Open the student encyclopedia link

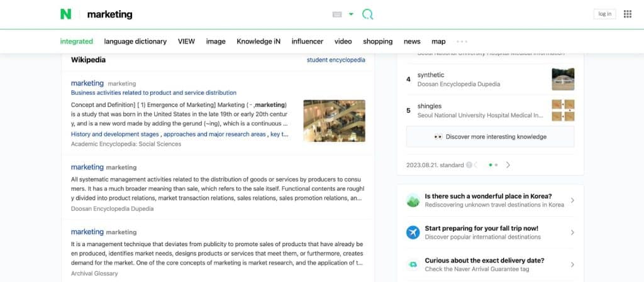[335, 60]
